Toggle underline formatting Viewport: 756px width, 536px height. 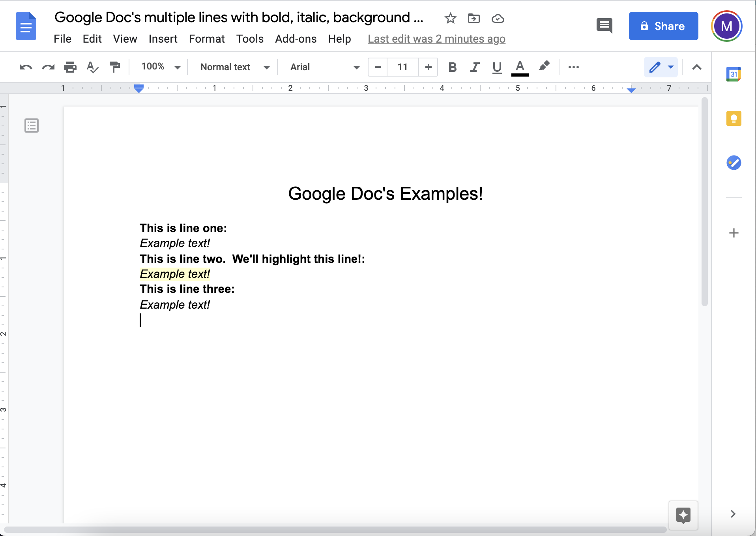pyautogui.click(x=497, y=67)
